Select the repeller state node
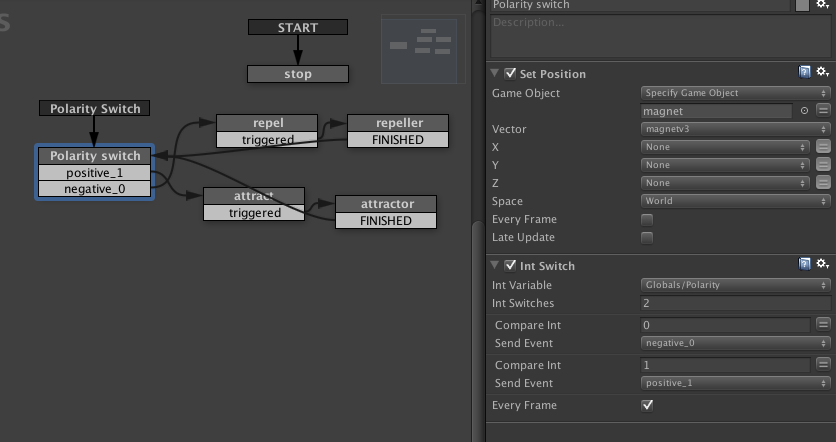836x442 pixels. (x=398, y=123)
